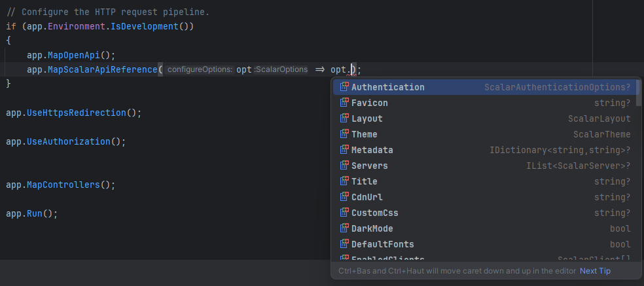Image resolution: width=644 pixels, height=286 pixels.
Task: Click the property icon beside CdnUrl
Action: (x=344, y=197)
